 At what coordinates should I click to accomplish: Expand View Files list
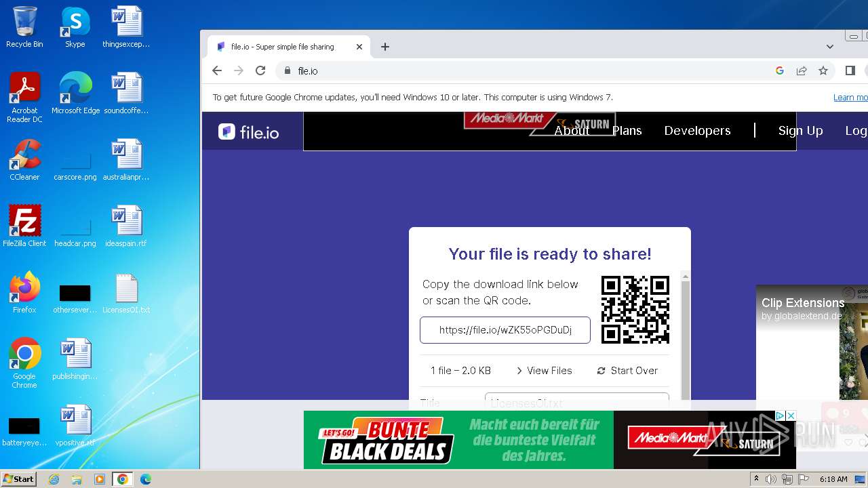(x=544, y=371)
